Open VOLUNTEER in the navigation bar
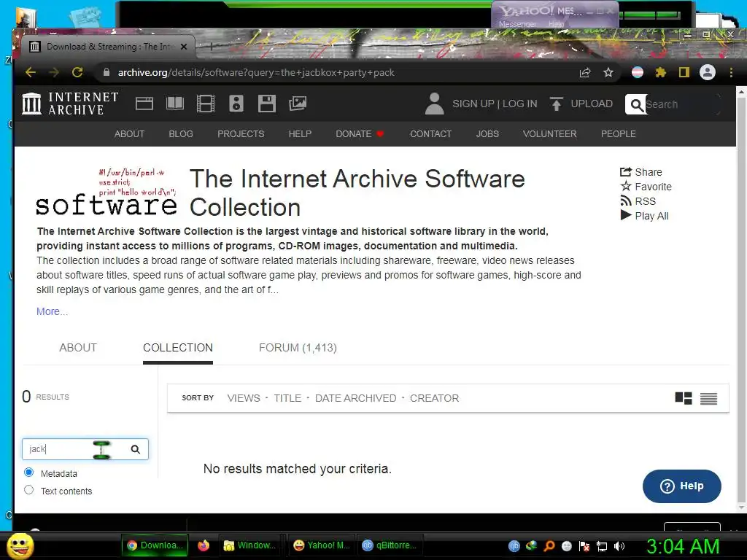 click(x=550, y=134)
